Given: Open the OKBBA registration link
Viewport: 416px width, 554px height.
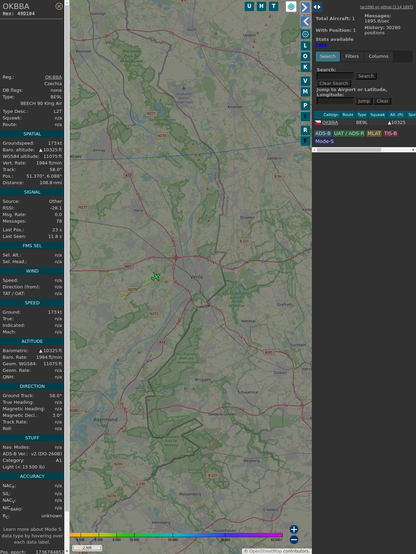Looking at the screenshot, I should click(x=53, y=77).
